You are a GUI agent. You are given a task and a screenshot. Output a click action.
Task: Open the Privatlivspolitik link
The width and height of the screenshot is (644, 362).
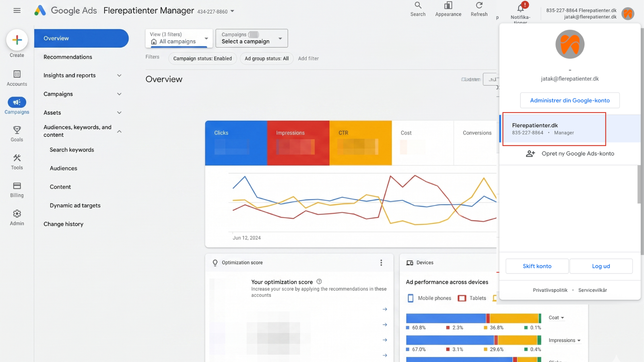pos(550,290)
